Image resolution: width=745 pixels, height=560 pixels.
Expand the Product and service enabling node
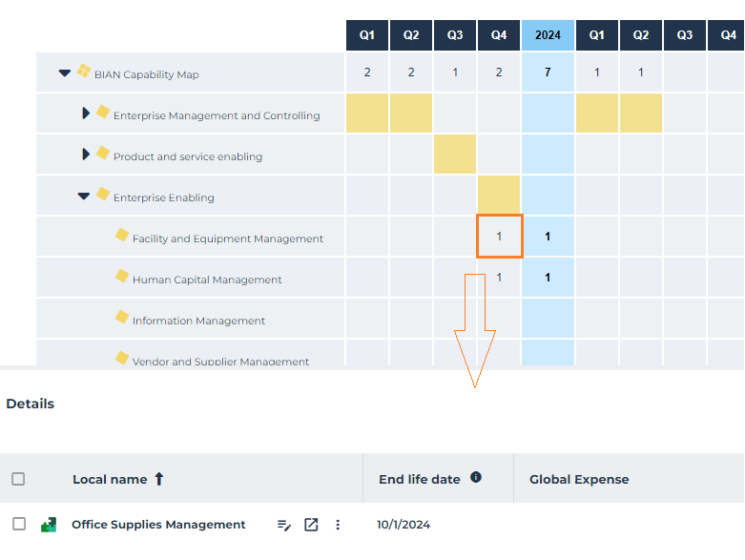click(x=86, y=155)
